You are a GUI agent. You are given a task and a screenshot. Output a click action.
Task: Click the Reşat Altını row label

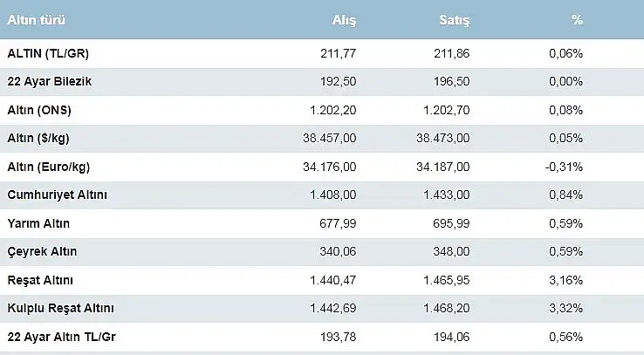[40, 280]
